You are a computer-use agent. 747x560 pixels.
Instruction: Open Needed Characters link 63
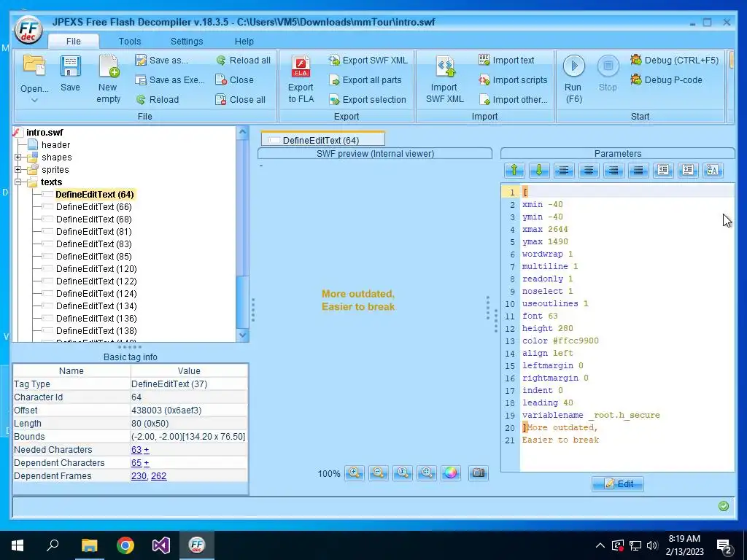coord(136,449)
